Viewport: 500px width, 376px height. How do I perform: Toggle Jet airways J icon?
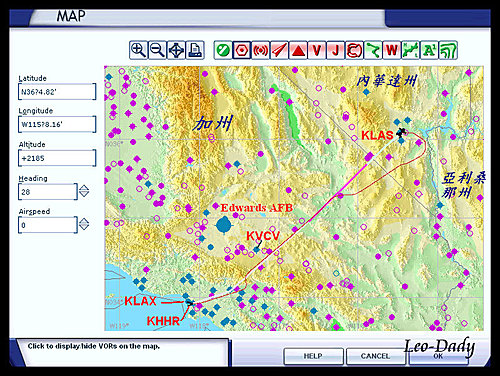click(335, 51)
